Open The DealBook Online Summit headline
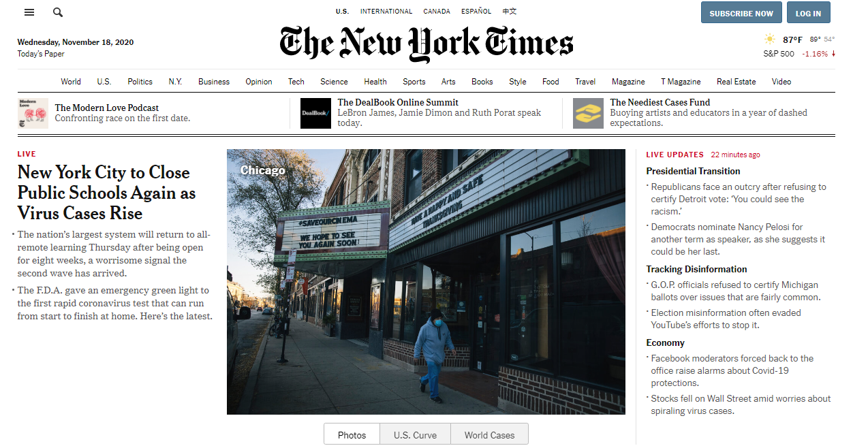 point(398,103)
